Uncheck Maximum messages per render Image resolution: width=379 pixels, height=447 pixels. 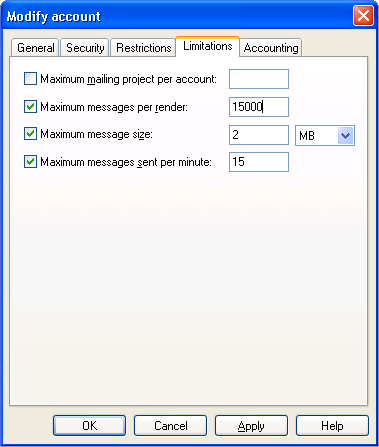30,107
